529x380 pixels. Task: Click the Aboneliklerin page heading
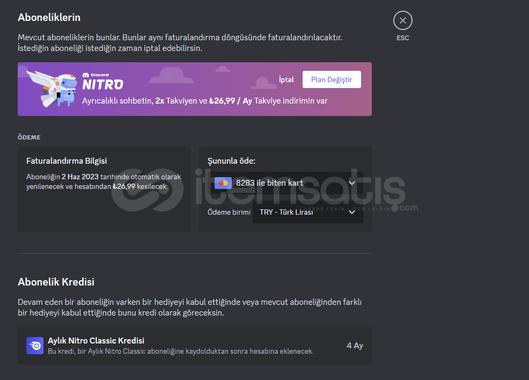49,18
